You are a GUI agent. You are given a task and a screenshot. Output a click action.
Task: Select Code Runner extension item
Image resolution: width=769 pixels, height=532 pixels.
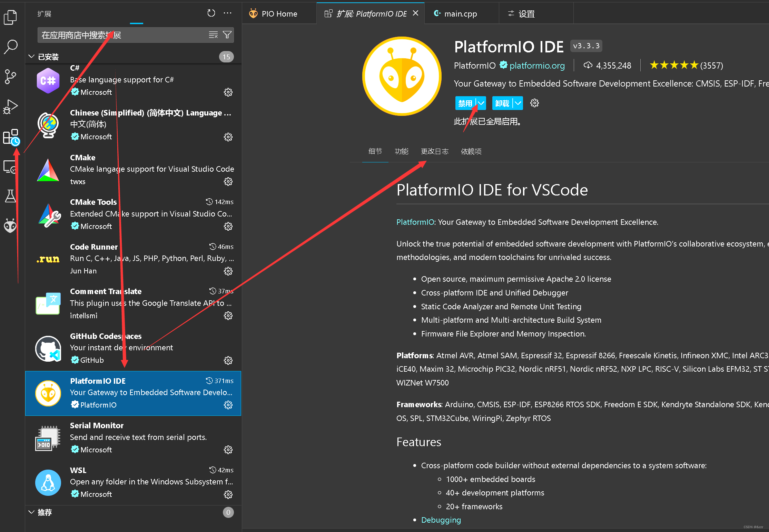point(133,259)
